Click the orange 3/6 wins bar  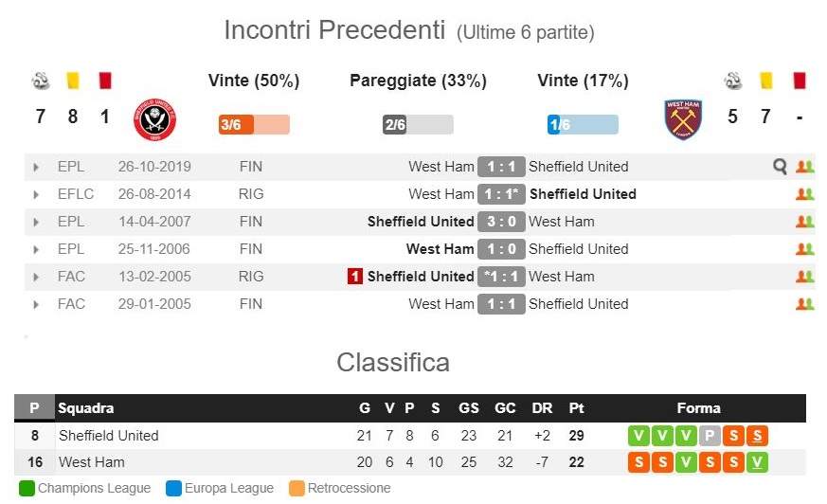pos(254,125)
